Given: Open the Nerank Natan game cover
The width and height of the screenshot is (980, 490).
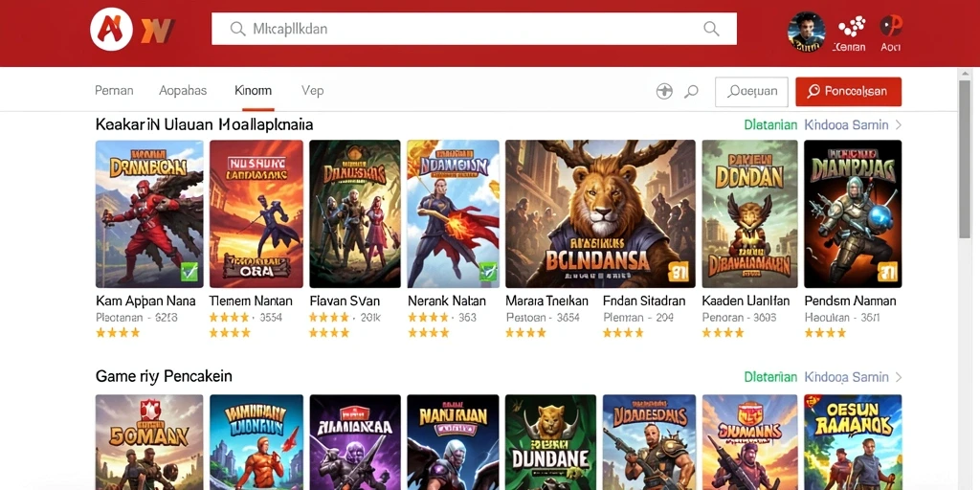Looking at the screenshot, I should (x=453, y=213).
